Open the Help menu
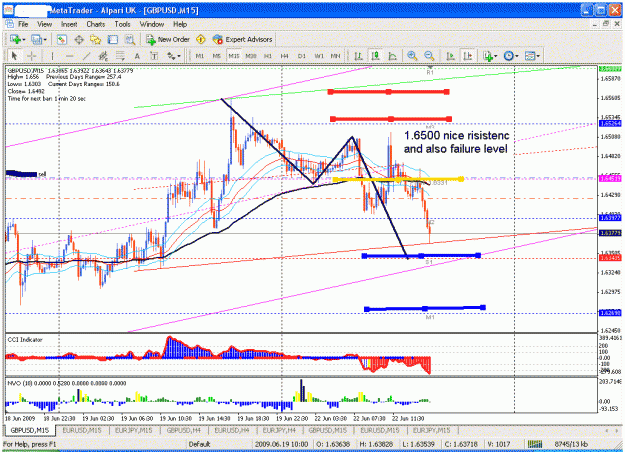The width and height of the screenshot is (625, 452). pos(180,24)
